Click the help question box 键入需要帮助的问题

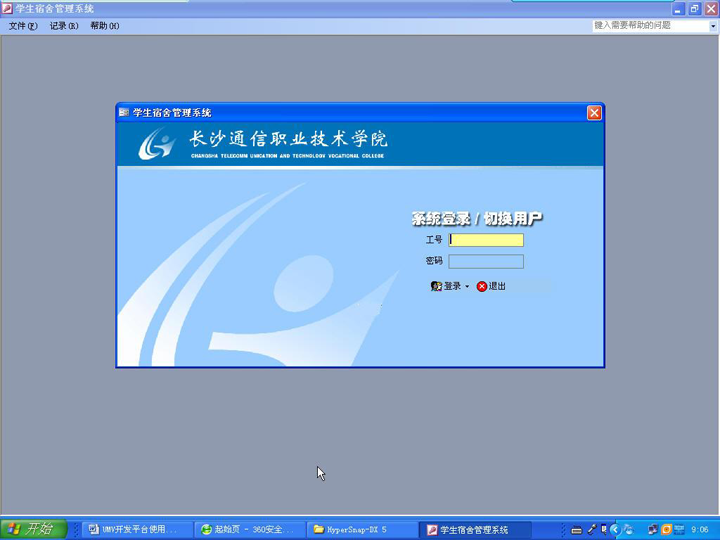(x=651, y=26)
